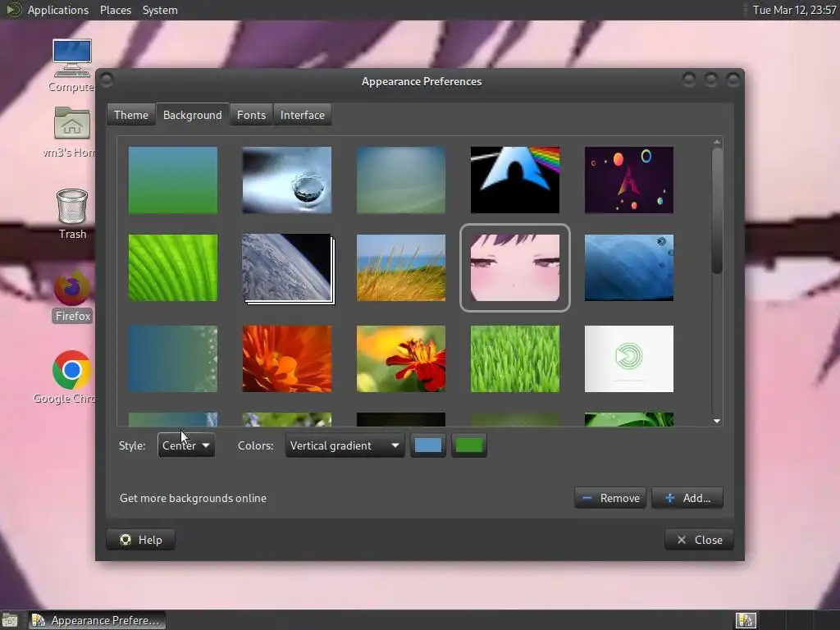This screenshot has width=840, height=630.
Task: Click scrollbar down arrow in wallpaper list
Action: (717, 421)
